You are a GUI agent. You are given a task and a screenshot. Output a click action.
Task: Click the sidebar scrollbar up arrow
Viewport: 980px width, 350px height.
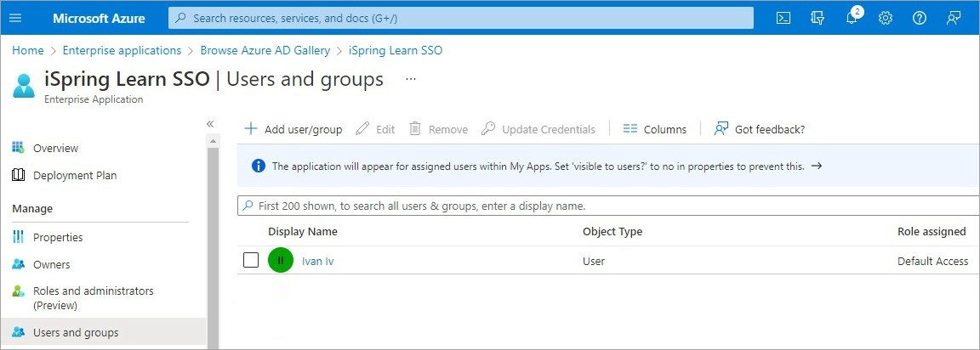tap(213, 142)
